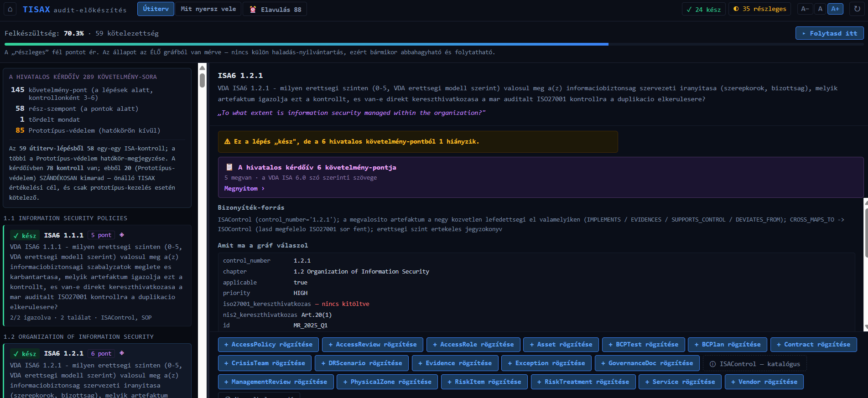Image resolution: width=868 pixels, height=398 pixels.
Task: Select the medium font size A button
Action: [820, 9]
